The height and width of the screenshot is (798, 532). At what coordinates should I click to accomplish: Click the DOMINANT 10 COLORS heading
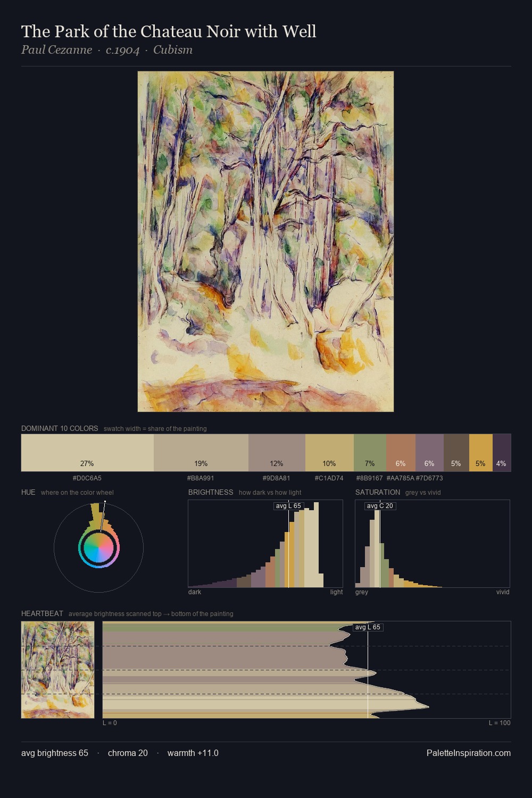(x=60, y=428)
